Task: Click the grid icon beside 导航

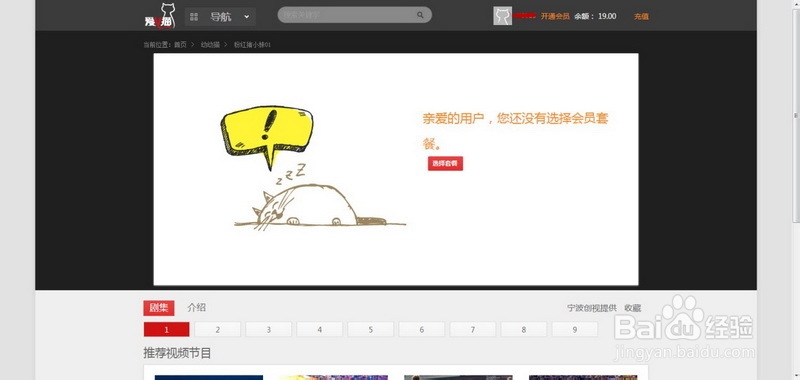Action: 194,17
